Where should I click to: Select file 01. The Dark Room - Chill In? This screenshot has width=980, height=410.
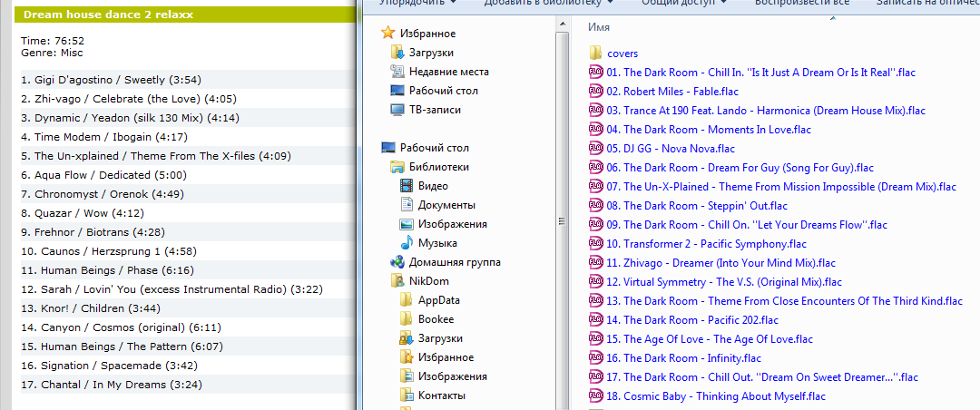pos(760,73)
